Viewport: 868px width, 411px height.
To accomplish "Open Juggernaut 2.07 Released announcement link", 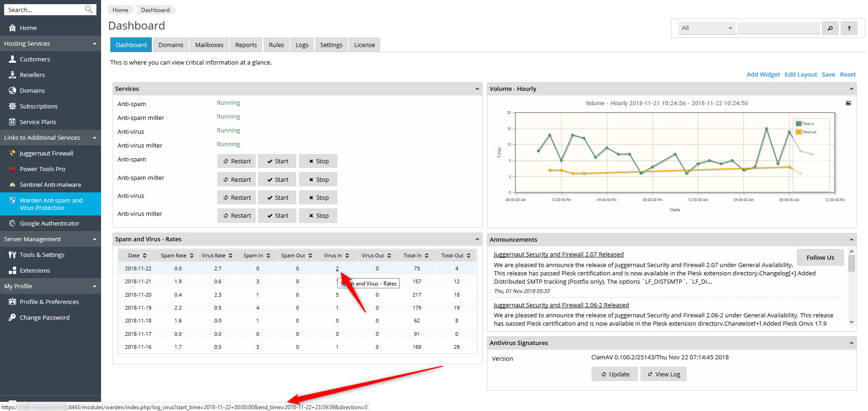I will (559, 254).
